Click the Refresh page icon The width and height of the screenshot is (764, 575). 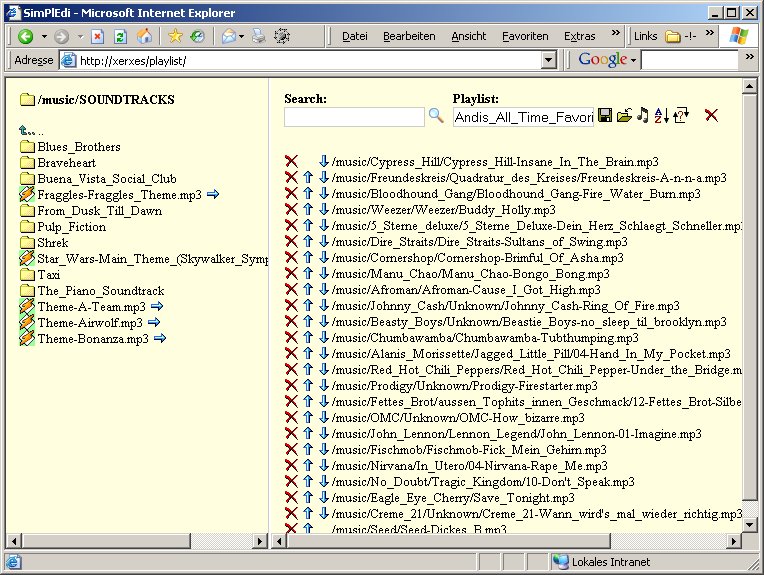point(120,36)
